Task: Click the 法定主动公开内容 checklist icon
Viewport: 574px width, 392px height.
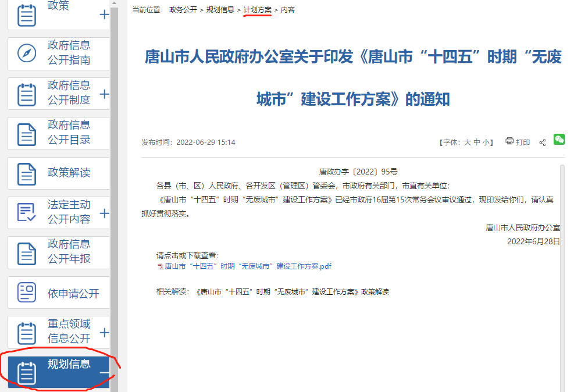Action: click(25, 212)
